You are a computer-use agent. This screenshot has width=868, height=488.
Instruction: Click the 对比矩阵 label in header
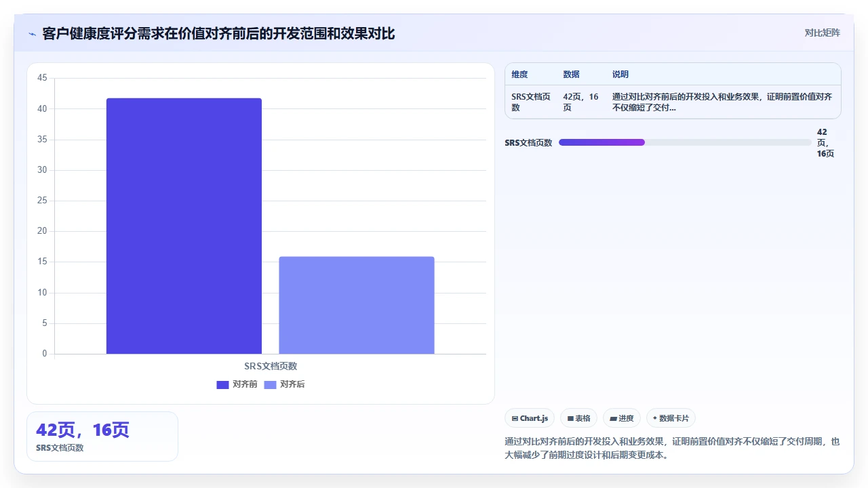(822, 33)
